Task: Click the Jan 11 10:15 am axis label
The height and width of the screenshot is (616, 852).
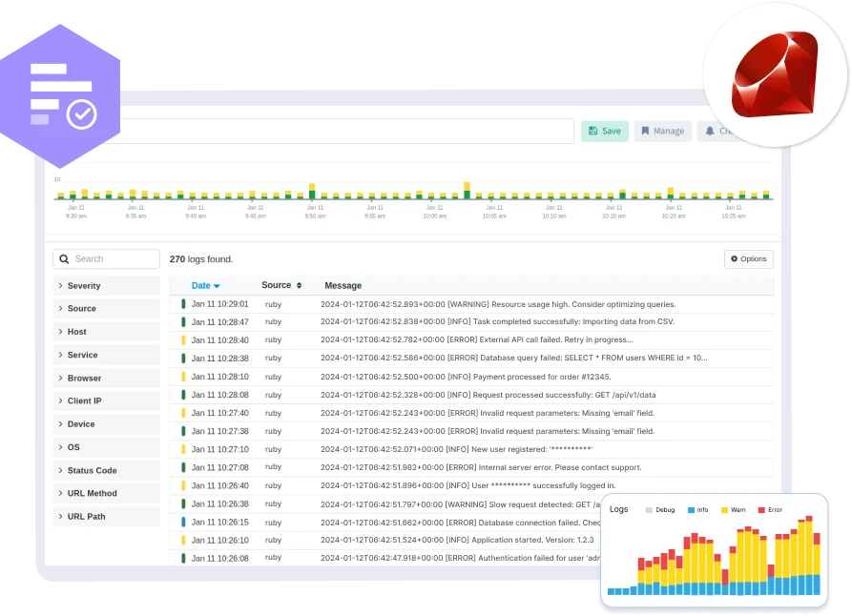Action: [614, 212]
